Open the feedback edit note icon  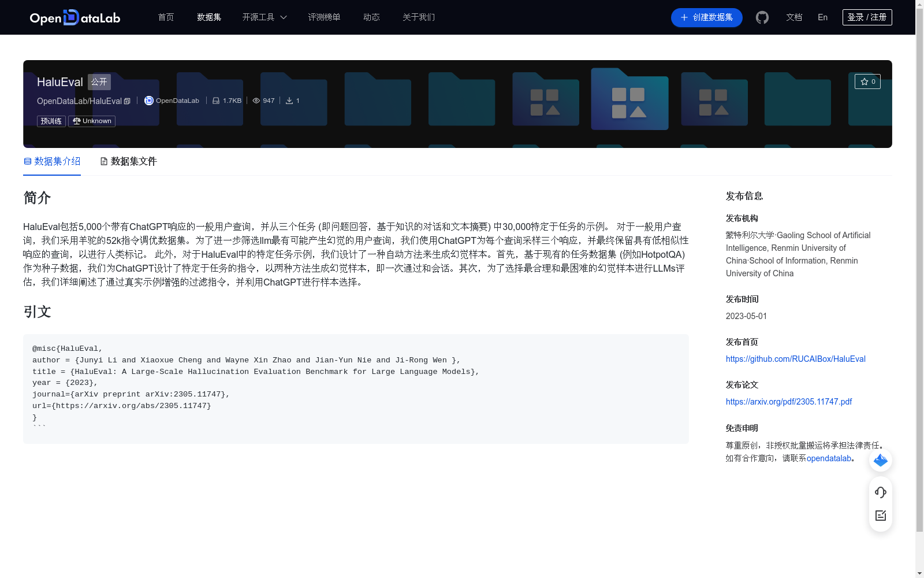(881, 516)
